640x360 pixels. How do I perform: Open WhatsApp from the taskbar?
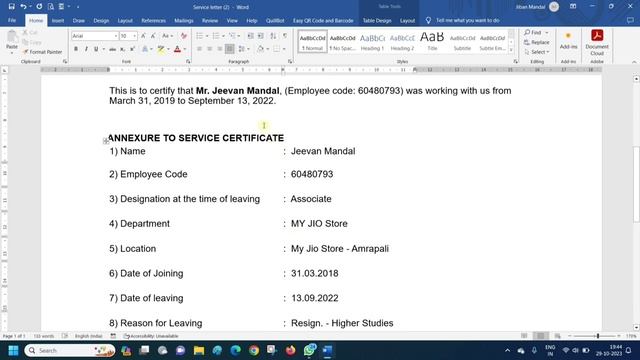pos(309,351)
